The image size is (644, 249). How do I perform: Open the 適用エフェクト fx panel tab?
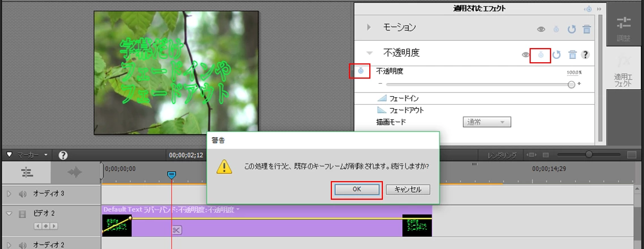624,69
